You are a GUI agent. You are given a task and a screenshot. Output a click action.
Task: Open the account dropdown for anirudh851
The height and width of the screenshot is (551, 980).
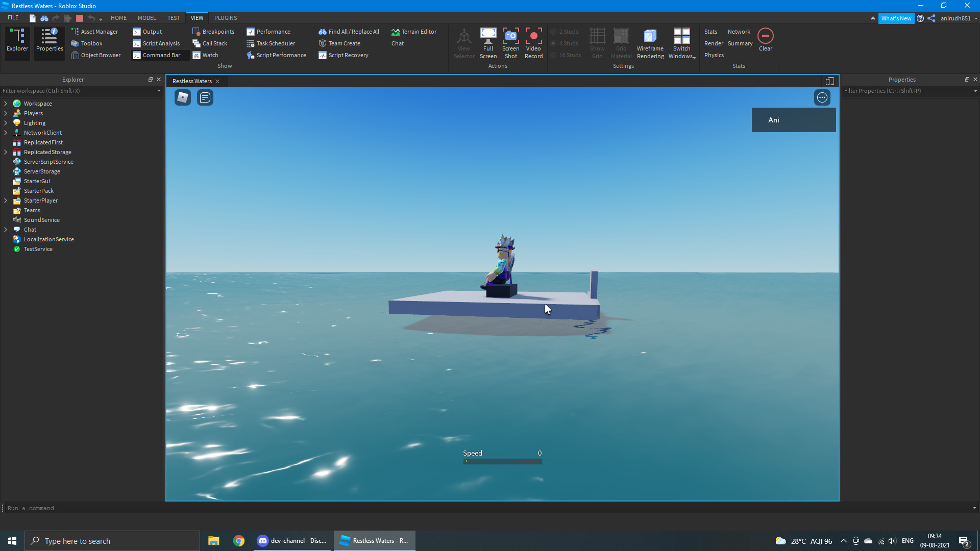click(959, 18)
